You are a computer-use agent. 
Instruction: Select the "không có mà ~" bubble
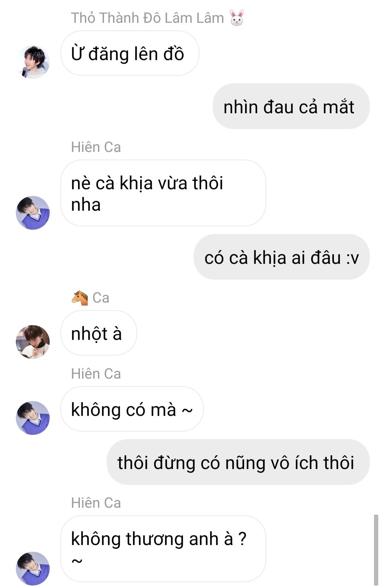132,409
